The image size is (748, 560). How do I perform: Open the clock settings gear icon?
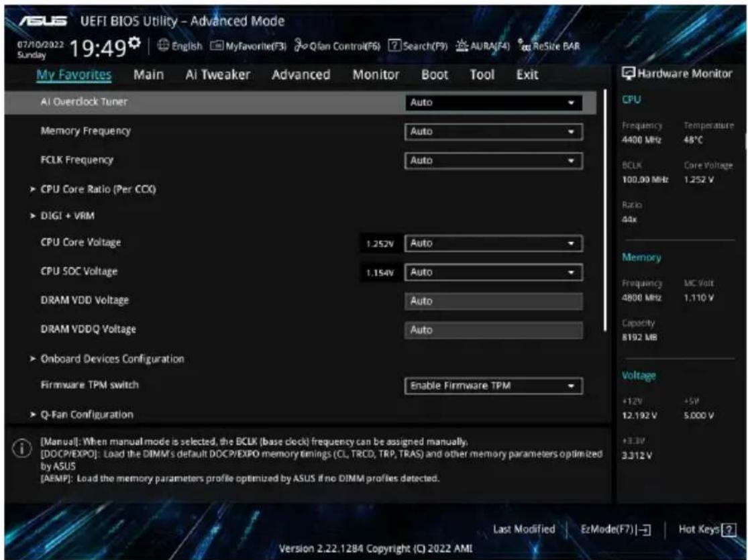coord(135,44)
